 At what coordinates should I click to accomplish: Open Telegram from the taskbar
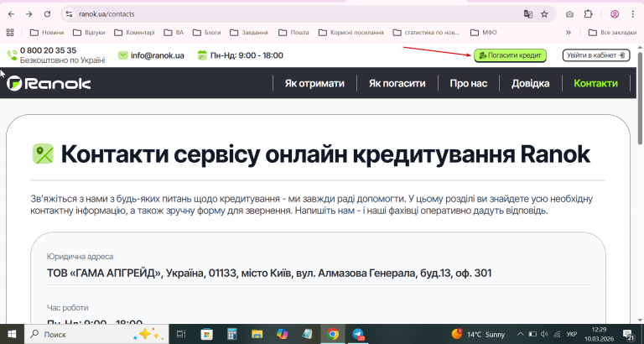tap(358, 334)
